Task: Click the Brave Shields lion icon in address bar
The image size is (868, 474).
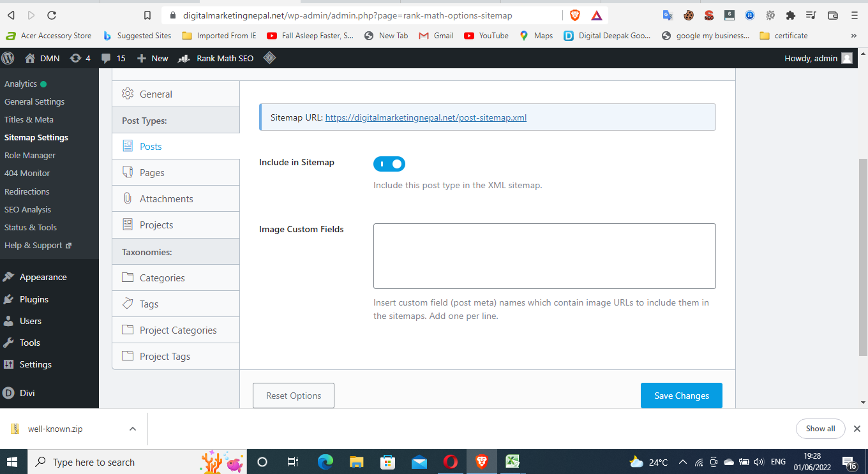Action: (x=575, y=15)
